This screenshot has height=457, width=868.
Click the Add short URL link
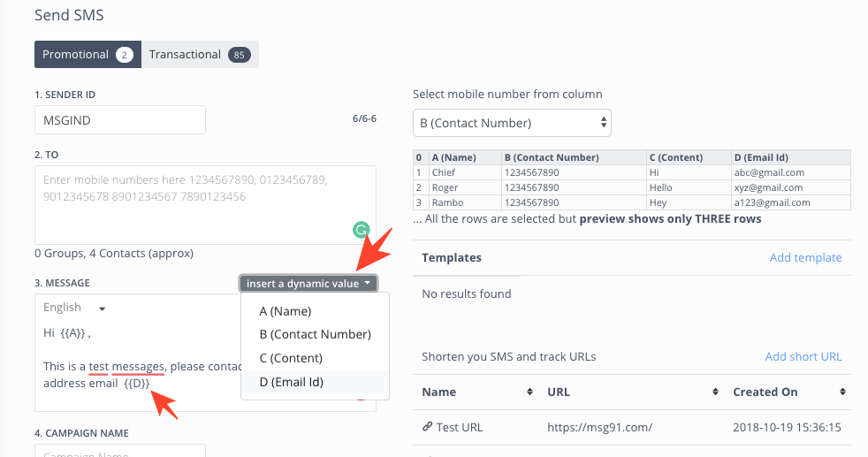[803, 357]
